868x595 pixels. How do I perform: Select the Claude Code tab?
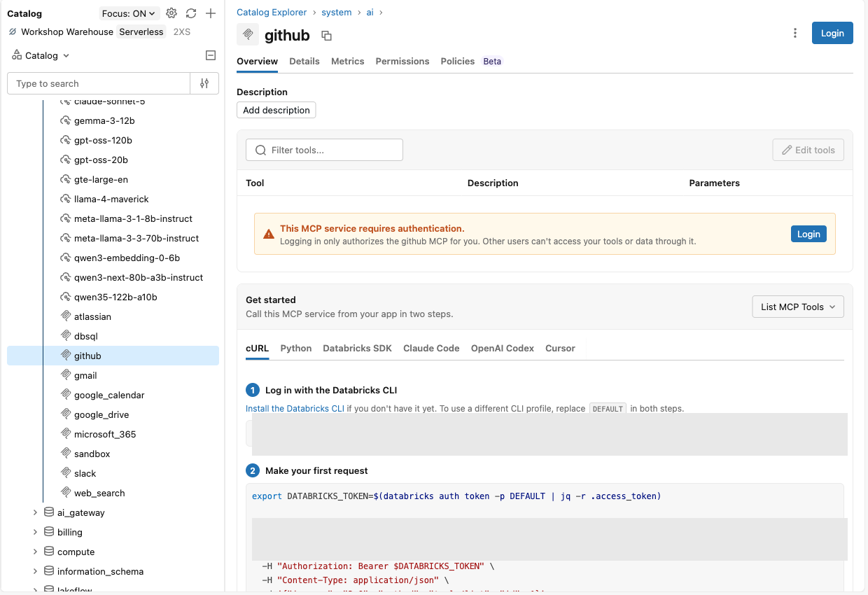(431, 348)
